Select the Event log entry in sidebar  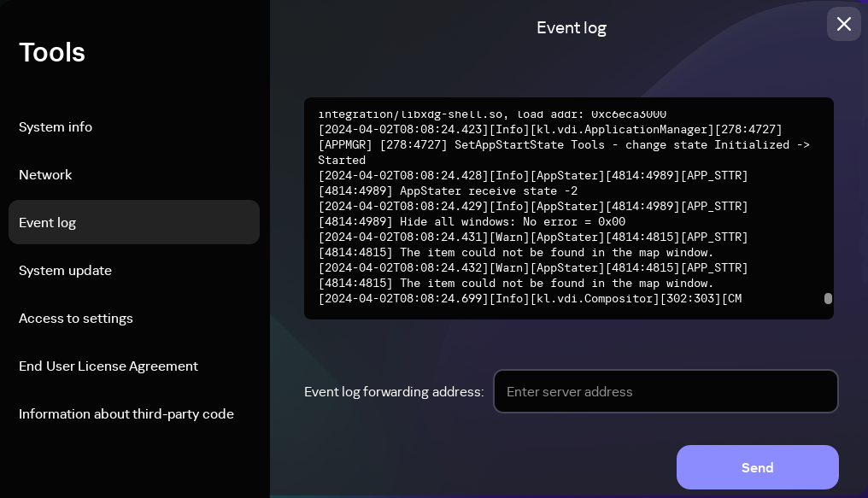point(47,222)
